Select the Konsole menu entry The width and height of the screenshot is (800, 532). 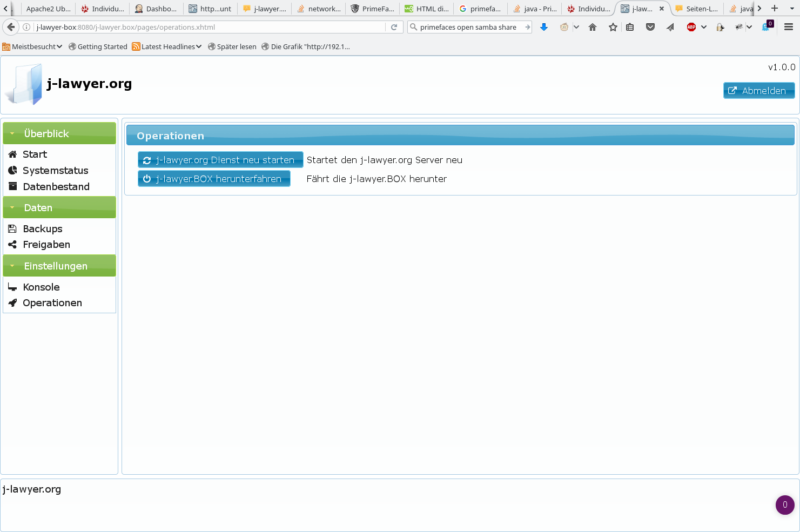[41, 287]
